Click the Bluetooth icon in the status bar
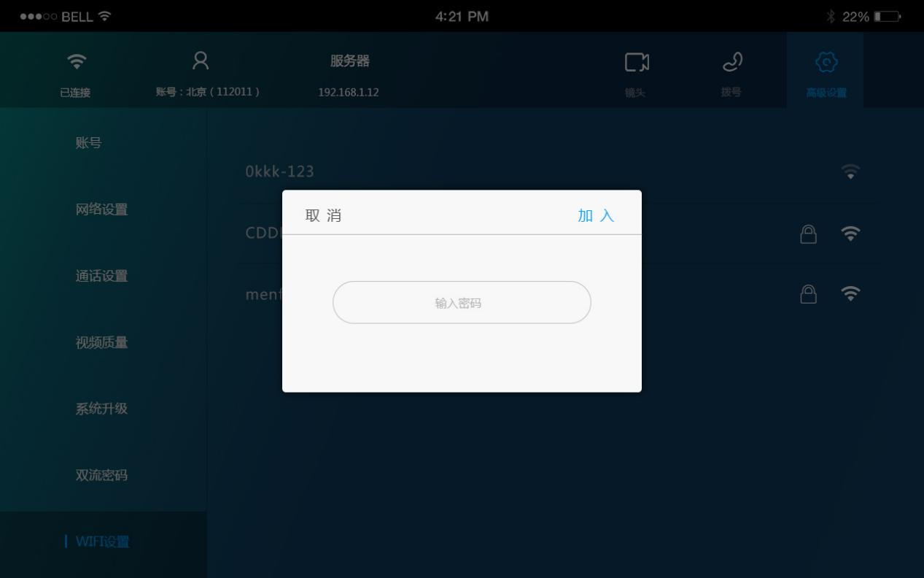The height and width of the screenshot is (578, 924). pyautogui.click(x=831, y=16)
